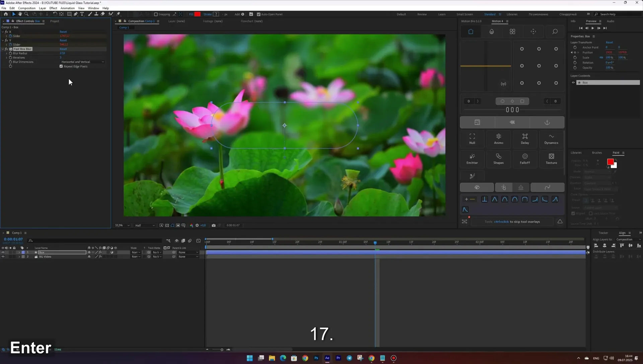Collapse Fast Box Blur effect

point(3,49)
